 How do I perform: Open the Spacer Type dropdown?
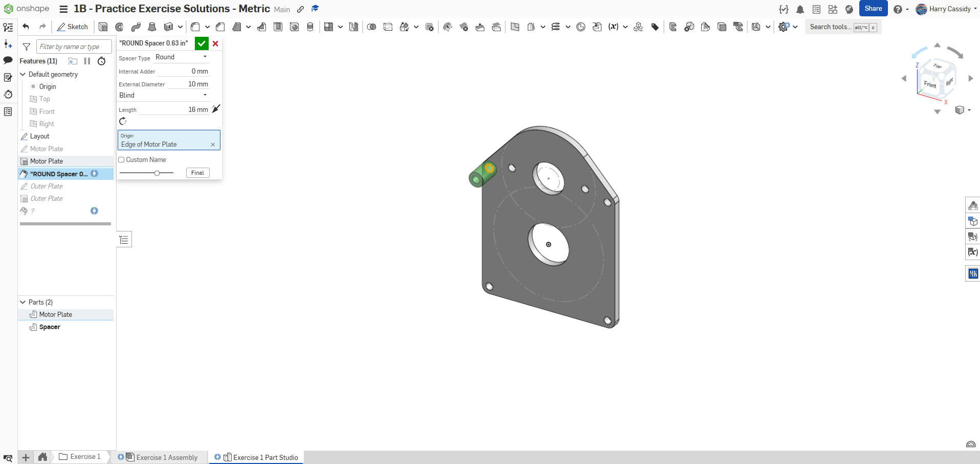(182, 57)
